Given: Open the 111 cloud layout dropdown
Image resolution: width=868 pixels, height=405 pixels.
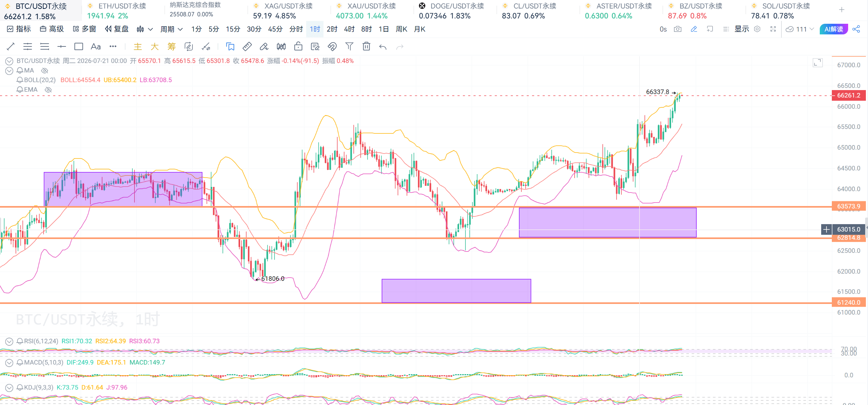Looking at the screenshot, I should [800, 29].
